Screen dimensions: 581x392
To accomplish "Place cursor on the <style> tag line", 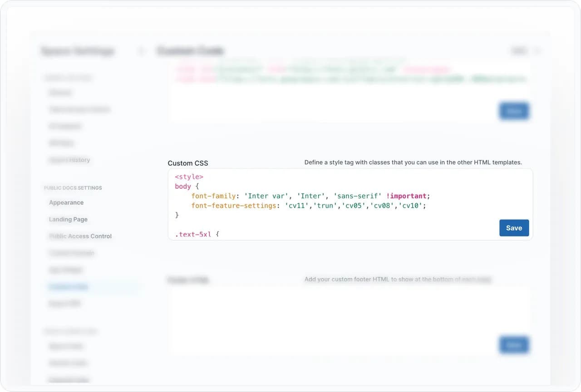I will [x=189, y=176].
